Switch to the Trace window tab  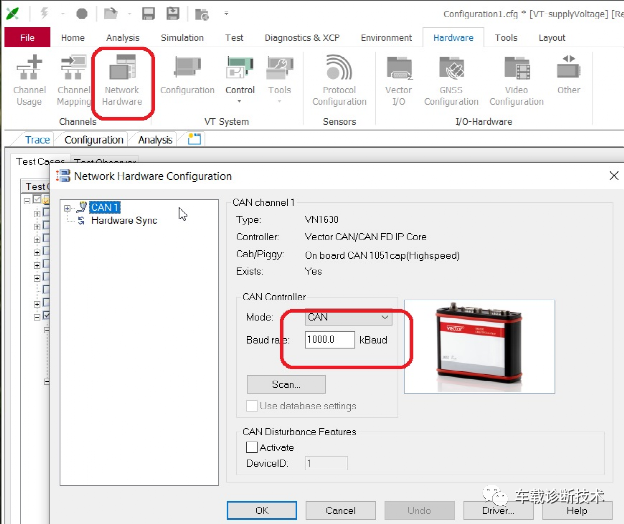[37, 140]
